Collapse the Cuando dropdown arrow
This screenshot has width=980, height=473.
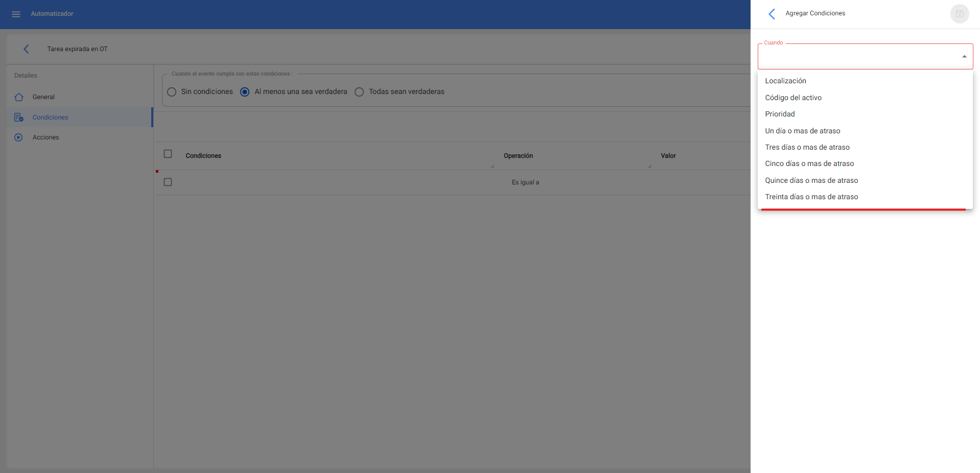[x=964, y=57]
